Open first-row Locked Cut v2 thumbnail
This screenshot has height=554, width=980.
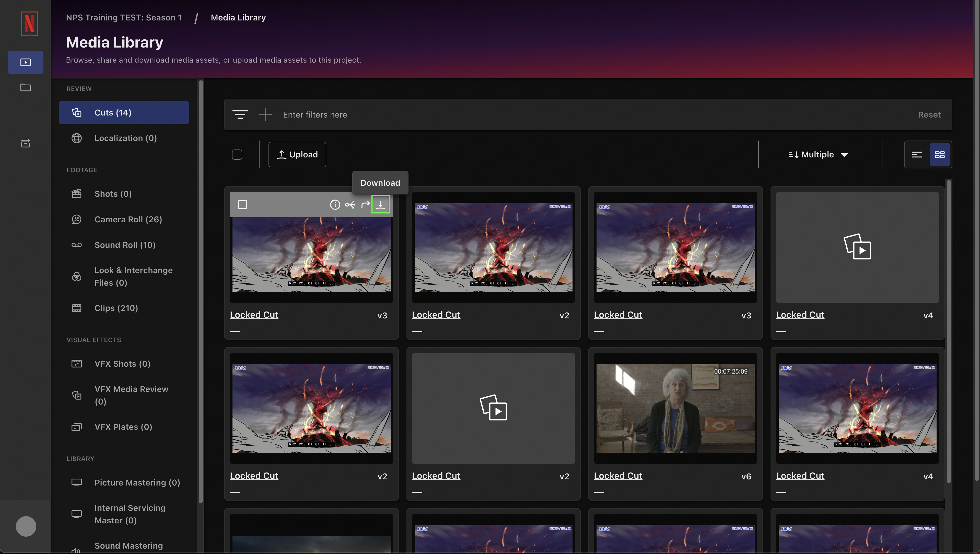pos(493,247)
